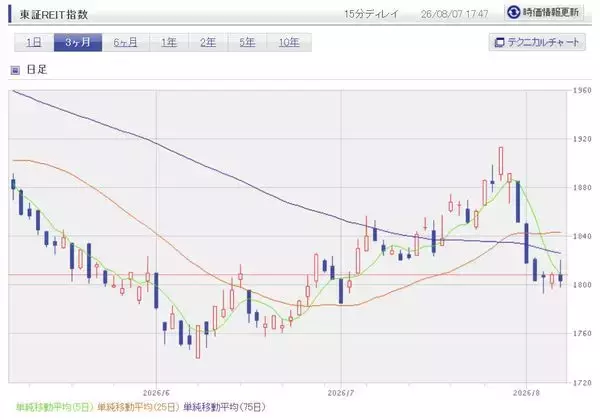Click the 1840 price axis label

click(582, 236)
